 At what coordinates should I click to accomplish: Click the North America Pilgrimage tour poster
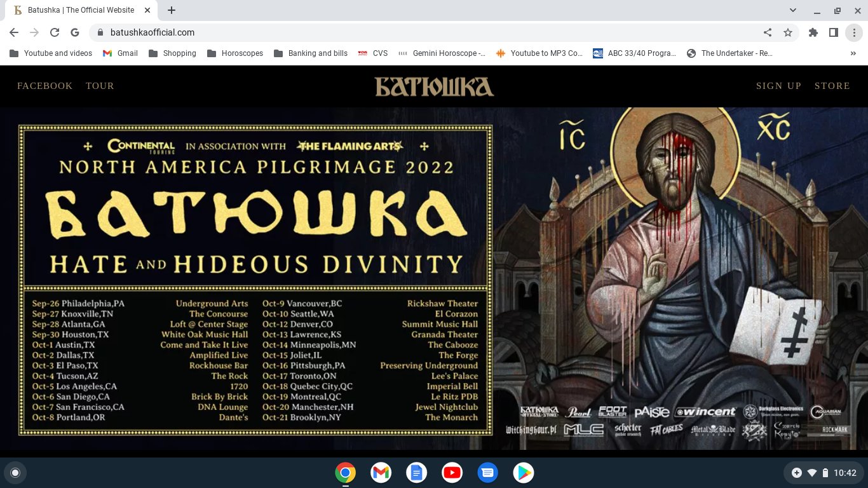[255, 280]
